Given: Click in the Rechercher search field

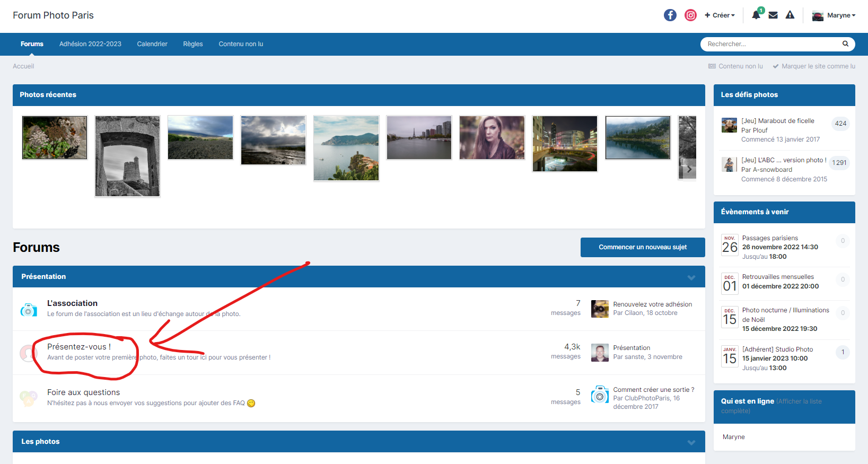Looking at the screenshot, I should point(771,44).
